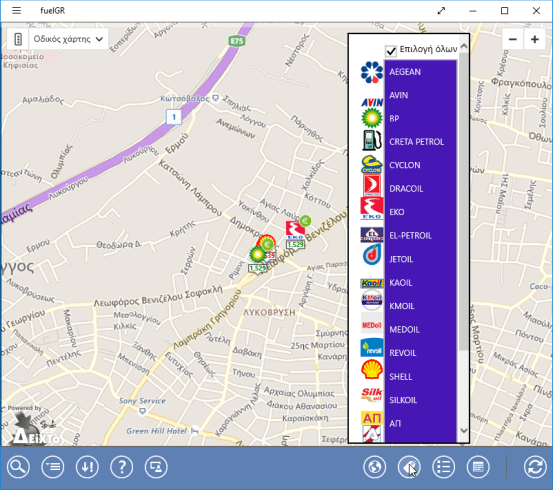
Task: Select ΑΠ in the brand list
Action: tap(420, 423)
